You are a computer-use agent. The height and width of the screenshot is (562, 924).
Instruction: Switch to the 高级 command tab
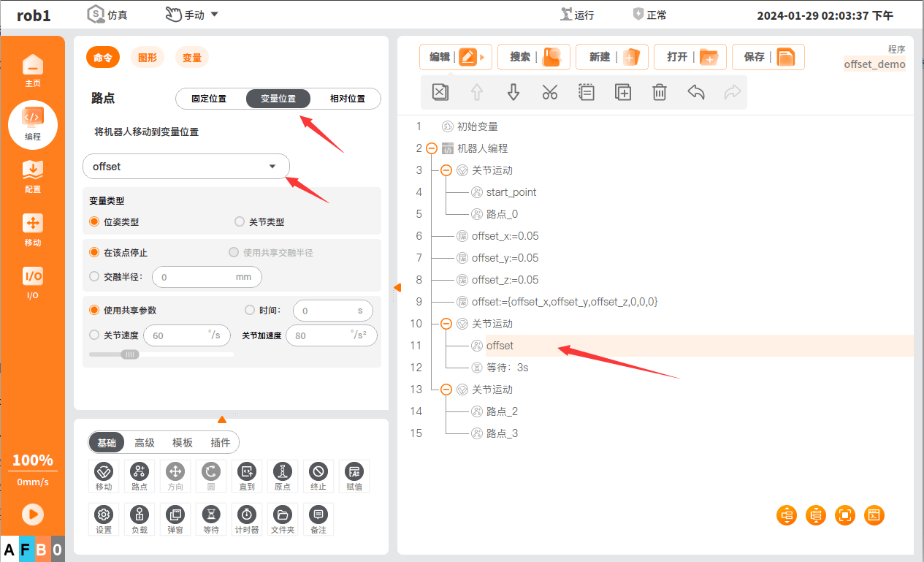[145, 442]
